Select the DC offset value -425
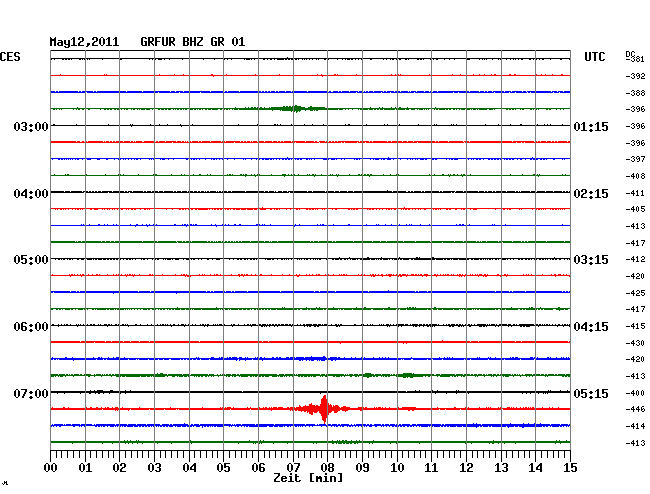Viewport: 650px width, 494px height. [x=635, y=293]
